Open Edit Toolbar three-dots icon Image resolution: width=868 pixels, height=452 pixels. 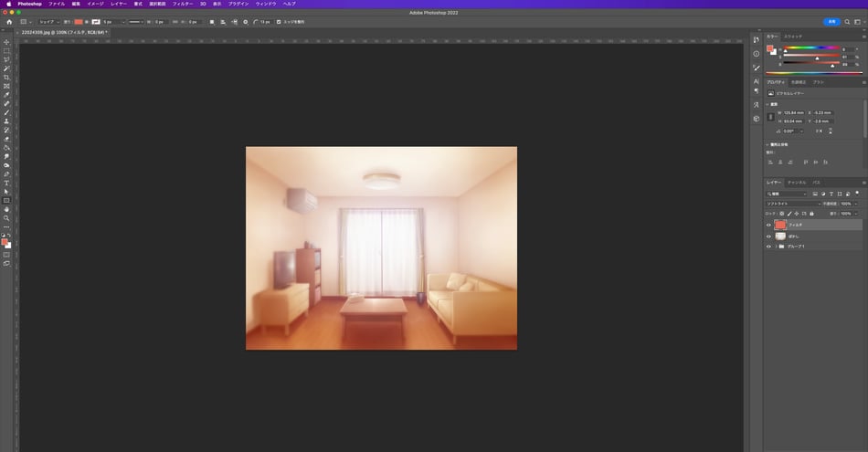pos(6,226)
